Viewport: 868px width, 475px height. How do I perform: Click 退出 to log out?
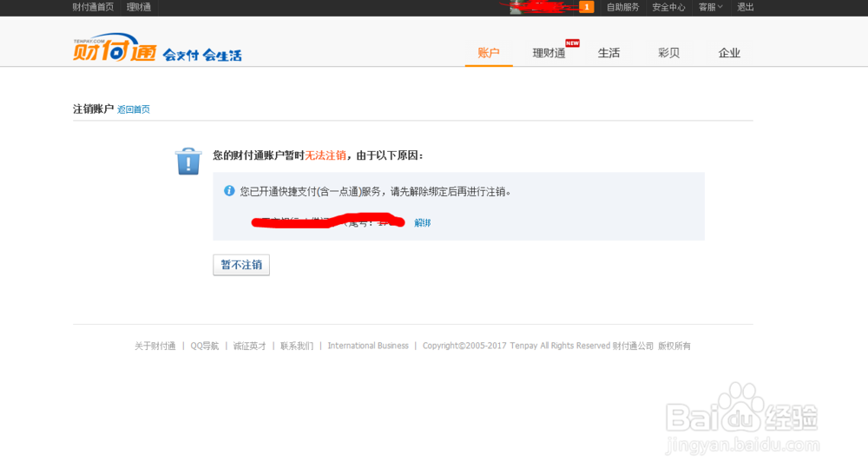click(745, 7)
